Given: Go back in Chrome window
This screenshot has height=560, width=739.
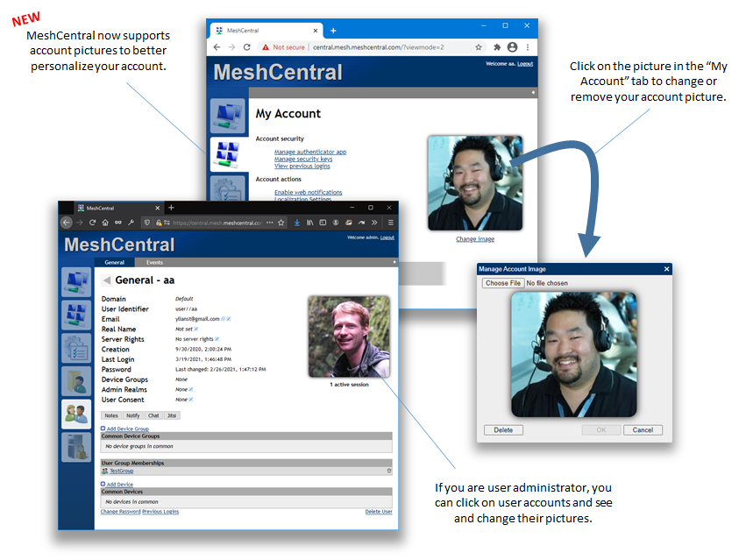Looking at the screenshot, I should (217, 47).
